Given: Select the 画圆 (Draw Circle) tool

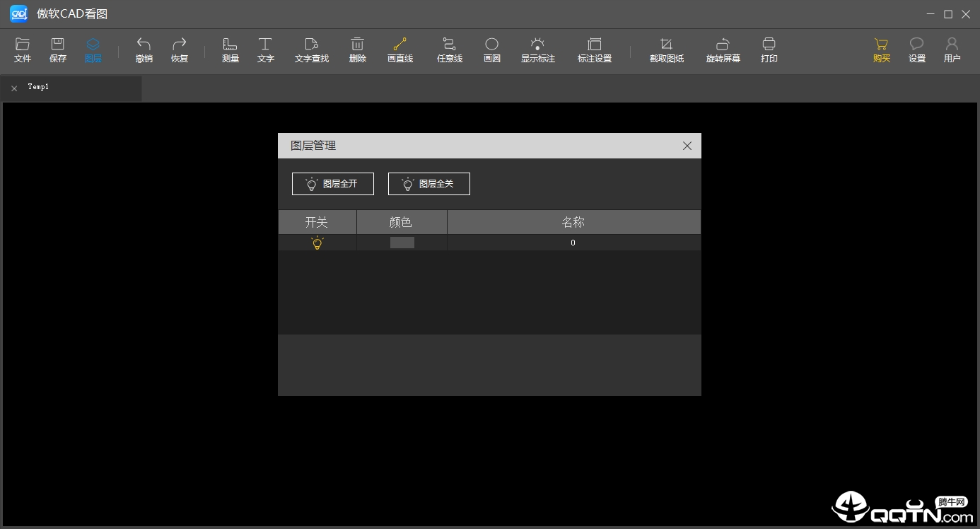Looking at the screenshot, I should point(492,50).
